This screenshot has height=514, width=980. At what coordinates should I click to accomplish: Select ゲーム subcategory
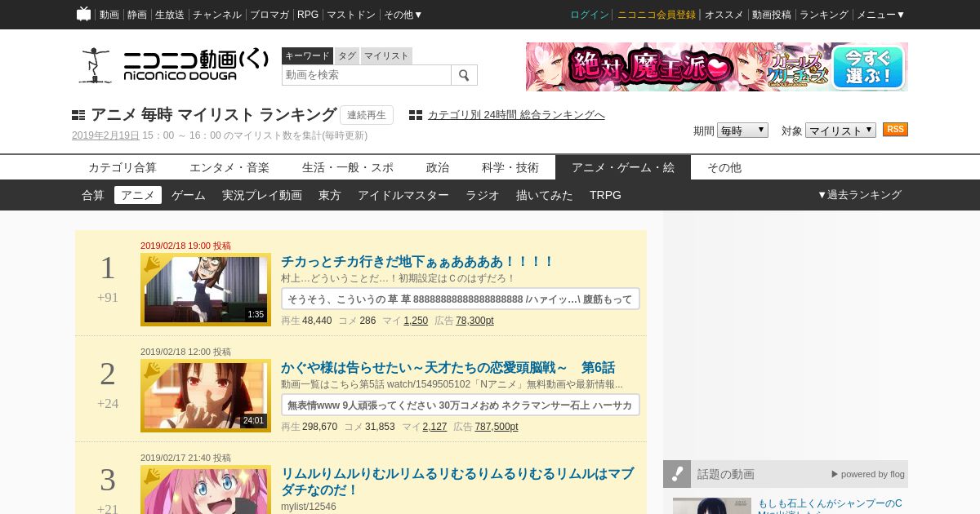click(189, 195)
